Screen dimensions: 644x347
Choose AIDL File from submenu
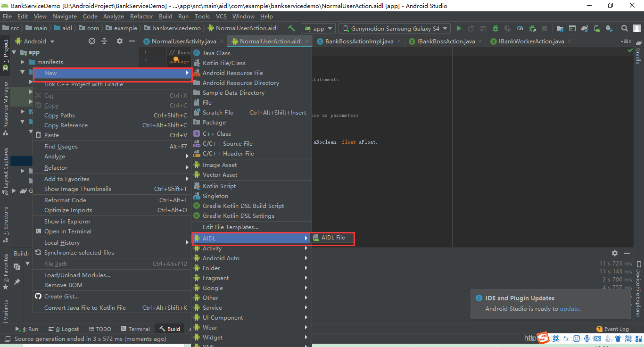[x=332, y=238]
